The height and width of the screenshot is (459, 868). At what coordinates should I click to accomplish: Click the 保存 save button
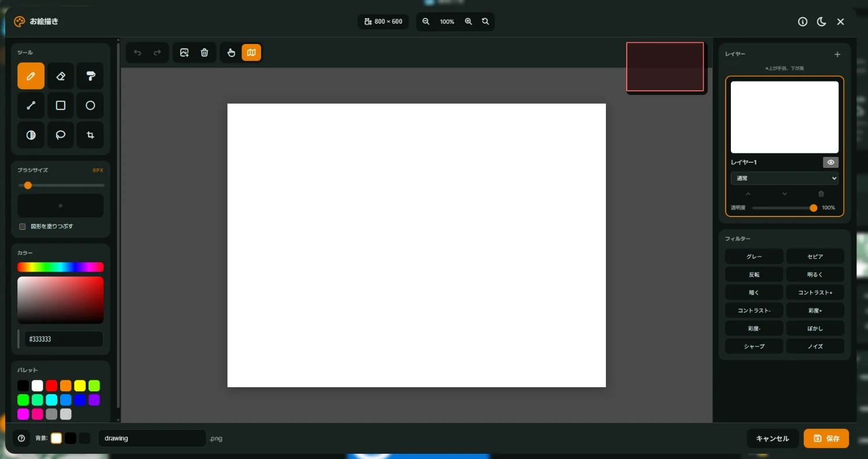tap(826, 439)
